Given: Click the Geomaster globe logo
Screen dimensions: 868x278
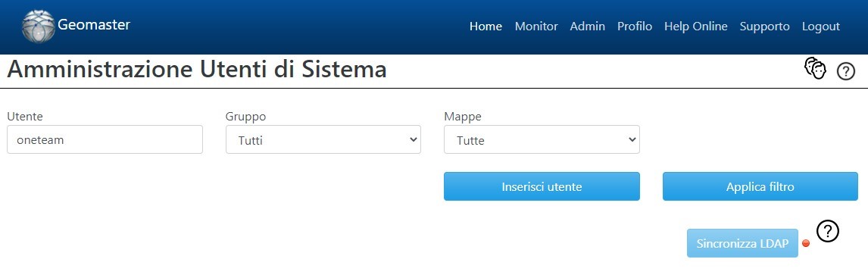Looking at the screenshot, I should pyautogui.click(x=38, y=26).
